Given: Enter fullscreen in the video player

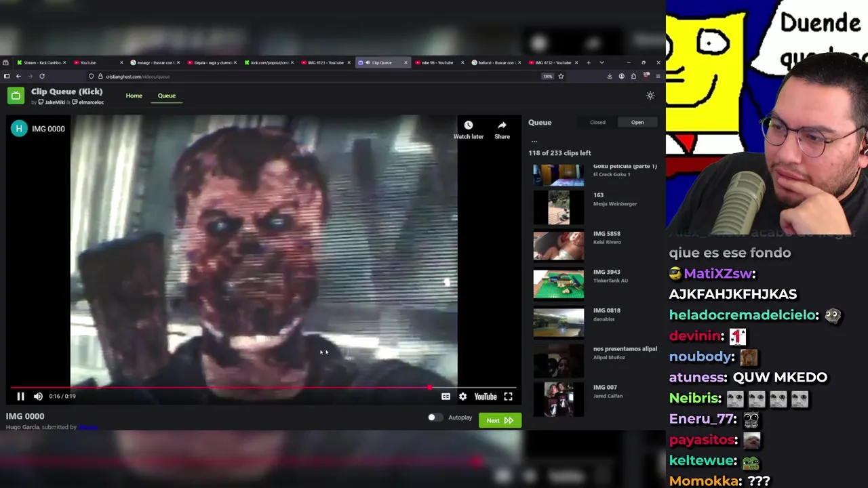Looking at the screenshot, I should click(x=508, y=396).
